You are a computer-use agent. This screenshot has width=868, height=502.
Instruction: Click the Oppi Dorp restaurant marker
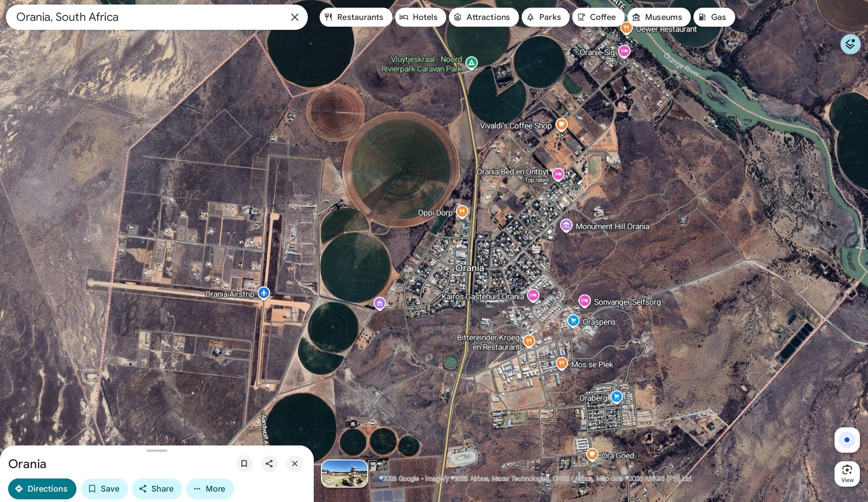(x=462, y=211)
